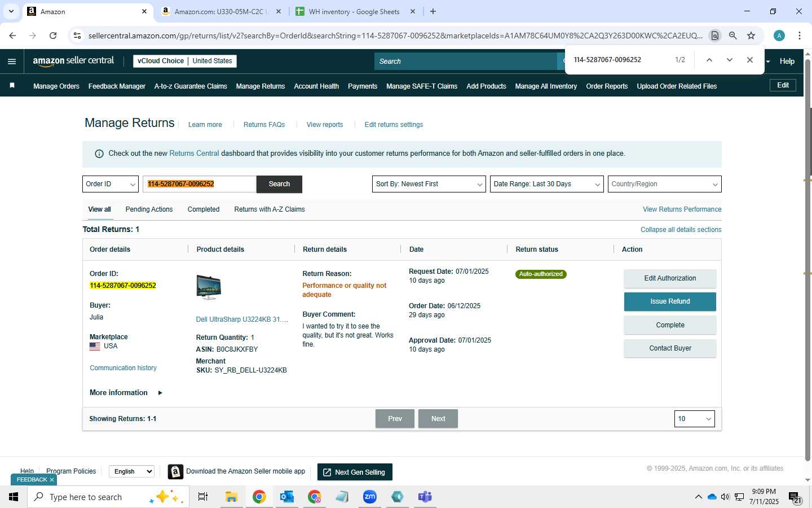
Task: Click the Next Gen Selling button
Action: (x=355, y=472)
